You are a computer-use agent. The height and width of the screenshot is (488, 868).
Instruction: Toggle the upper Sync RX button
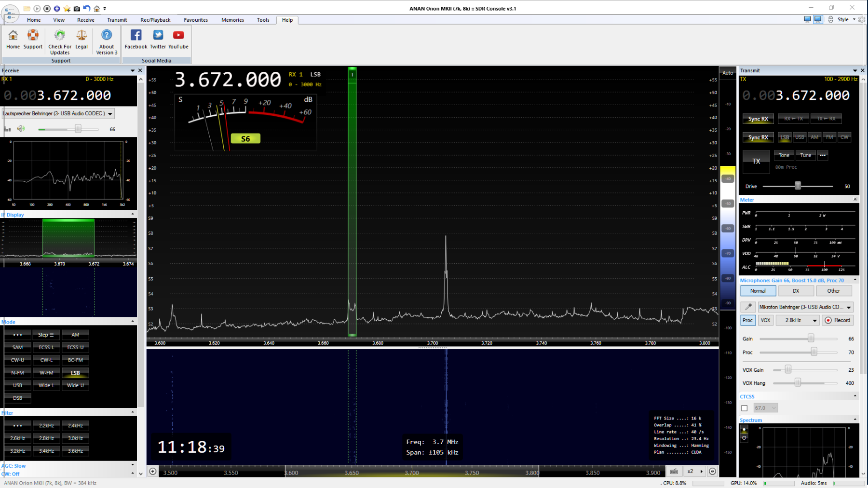tap(758, 119)
